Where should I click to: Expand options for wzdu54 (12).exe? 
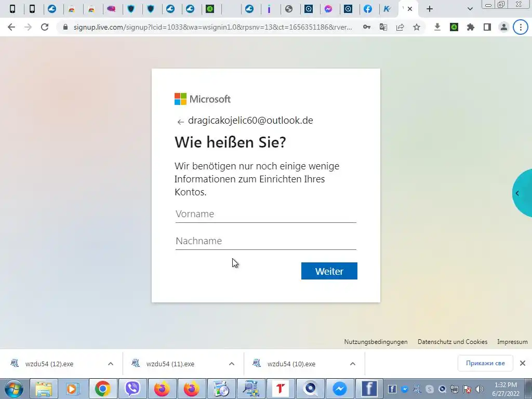(x=111, y=364)
